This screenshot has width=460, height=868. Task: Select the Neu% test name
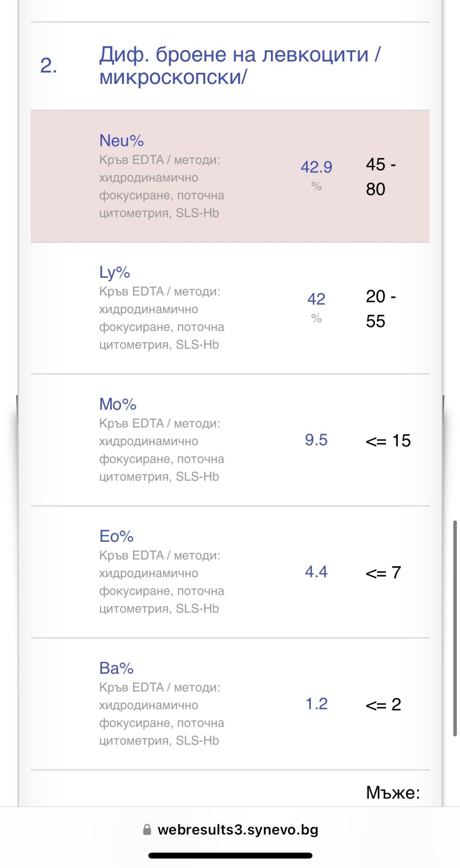[122, 141]
